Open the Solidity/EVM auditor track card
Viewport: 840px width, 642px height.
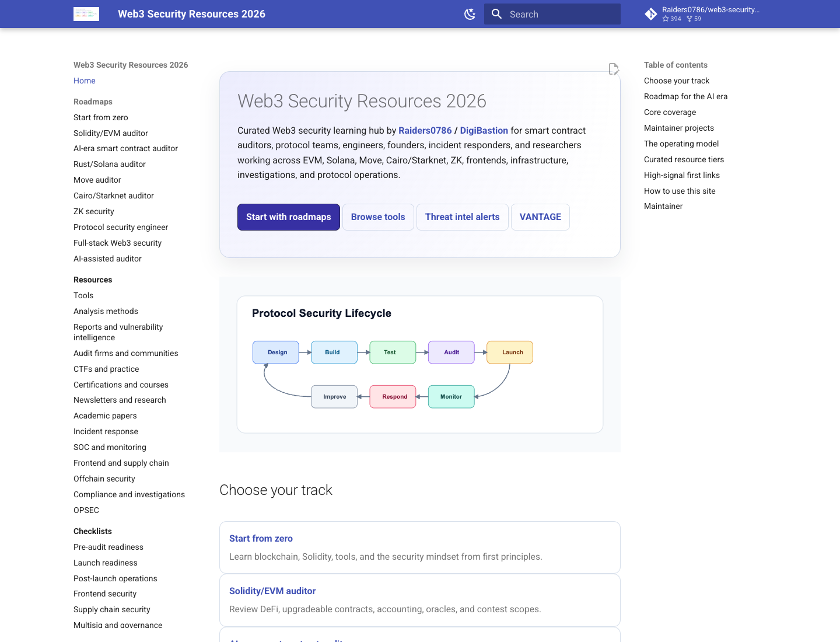pyautogui.click(x=420, y=600)
